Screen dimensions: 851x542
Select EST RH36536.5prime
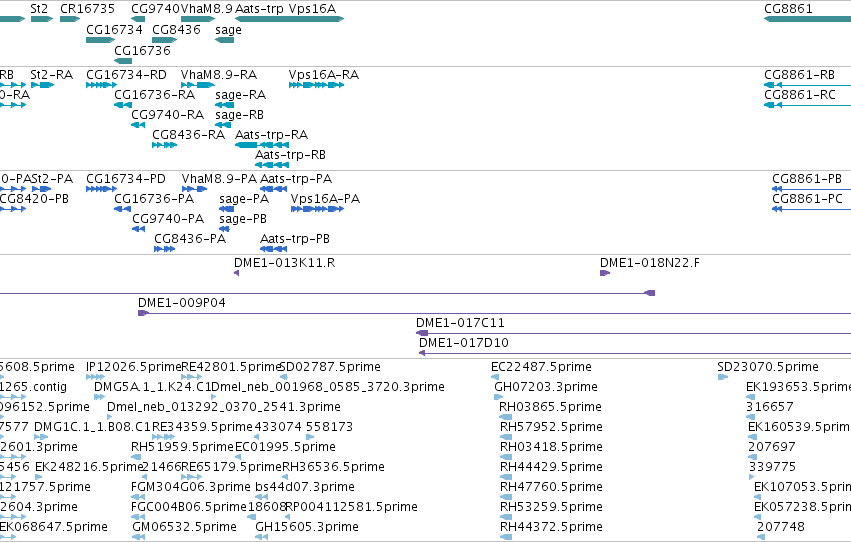click(x=285, y=477)
